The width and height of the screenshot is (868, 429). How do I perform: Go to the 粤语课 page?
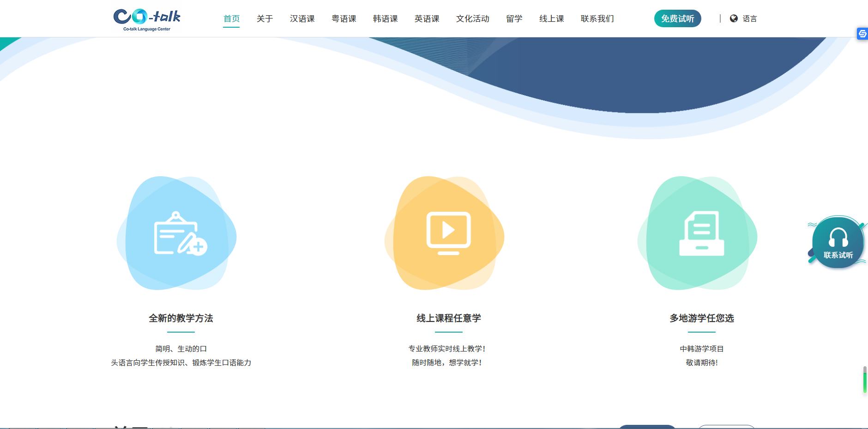(344, 19)
